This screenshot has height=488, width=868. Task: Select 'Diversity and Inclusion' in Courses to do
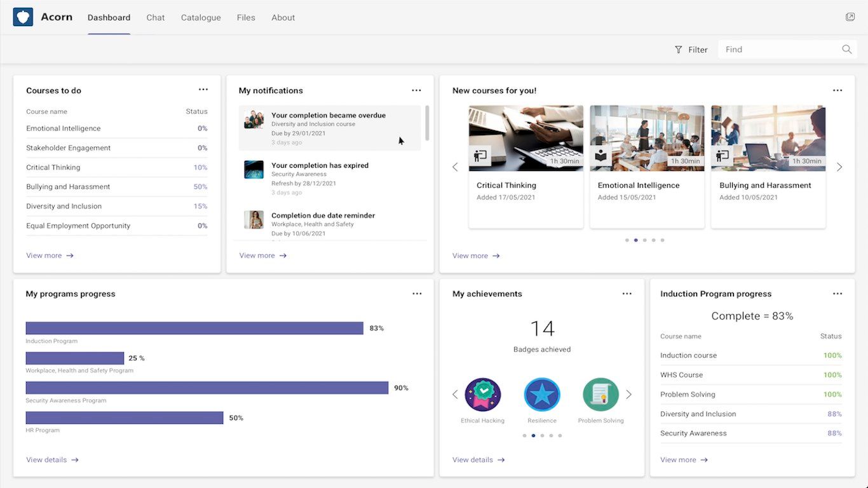117,207
